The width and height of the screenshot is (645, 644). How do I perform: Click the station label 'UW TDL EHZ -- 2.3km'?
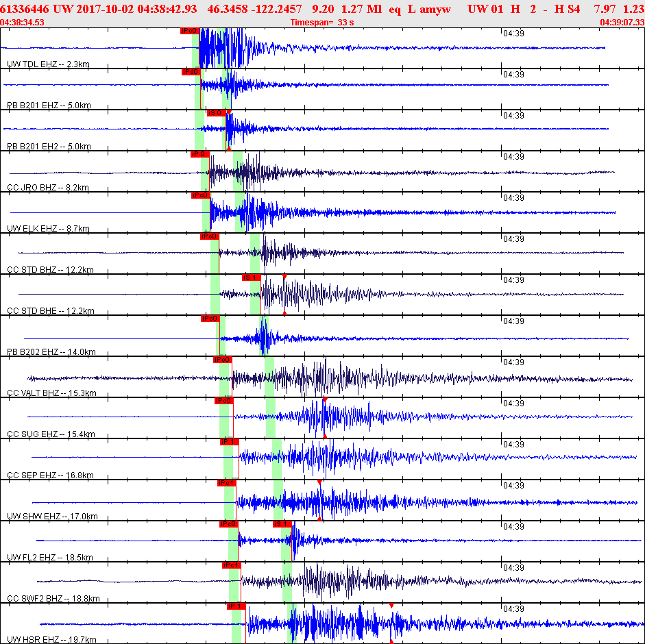pyautogui.click(x=48, y=64)
